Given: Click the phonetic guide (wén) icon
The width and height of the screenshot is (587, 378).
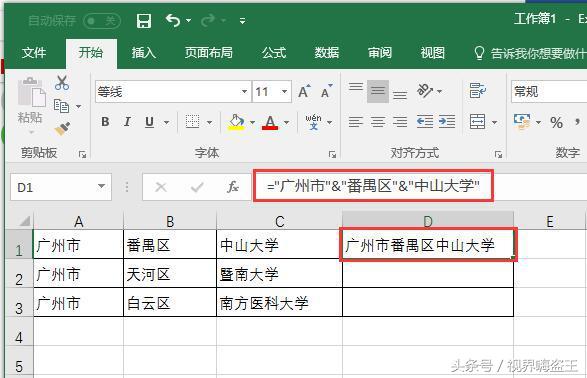Looking at the screenshot, I should (x=313, y=122).
